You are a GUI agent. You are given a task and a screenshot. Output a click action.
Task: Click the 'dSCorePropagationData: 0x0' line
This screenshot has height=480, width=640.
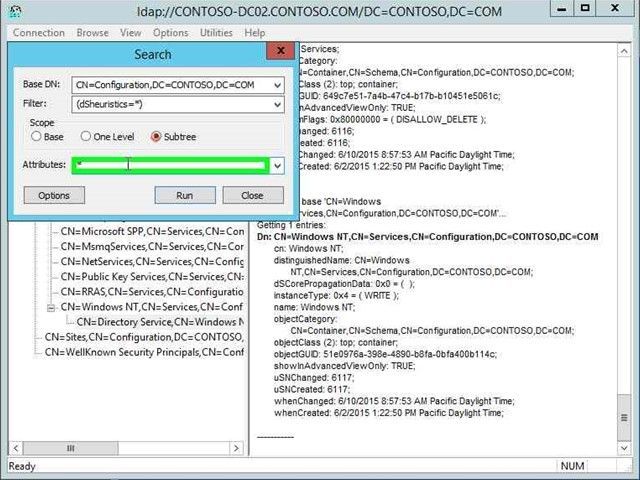(x=344, y=284)
